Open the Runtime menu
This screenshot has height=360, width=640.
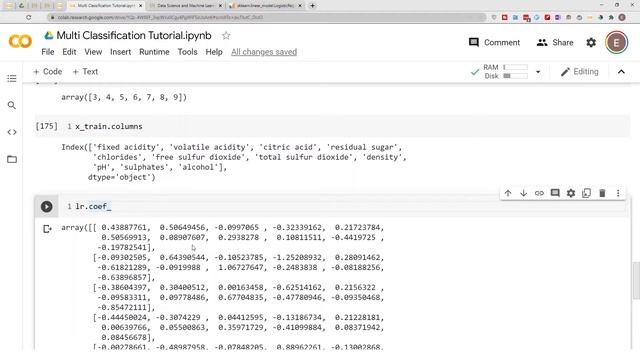point(154,52)
